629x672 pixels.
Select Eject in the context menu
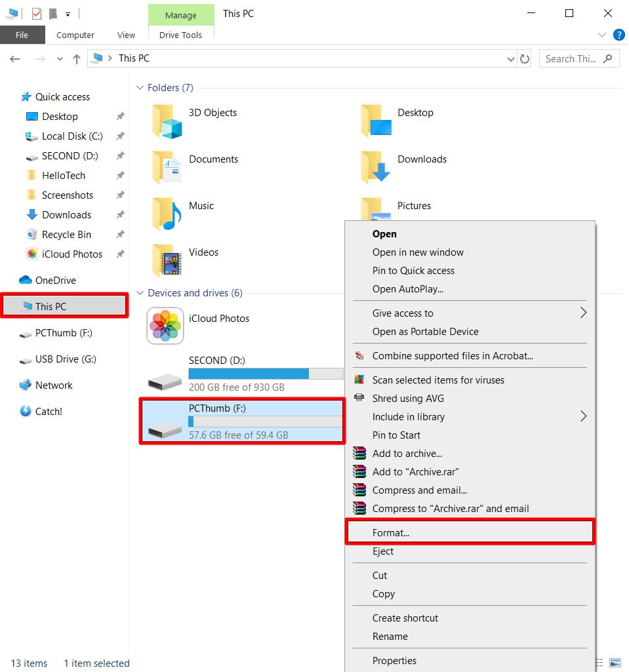(383, 551)
